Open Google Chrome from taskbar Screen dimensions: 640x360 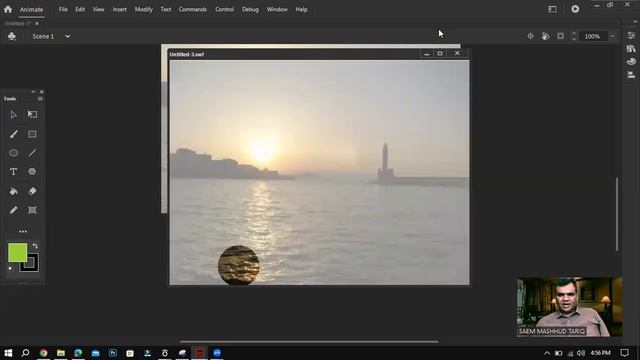(43, 353)
